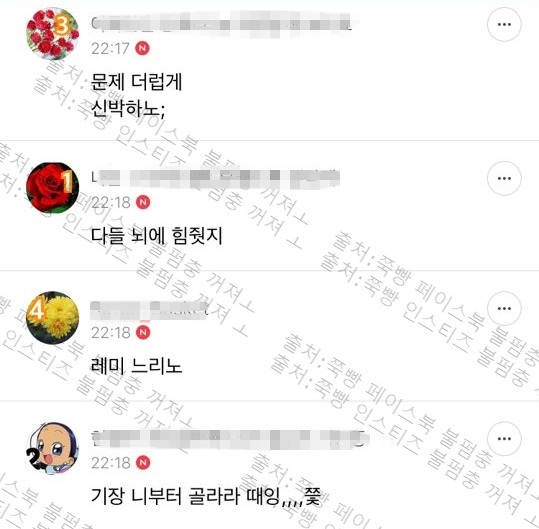View the cartoon girl avatar numbered 2
The width and height of the screenshot is (539, 529).
point(53,448)
